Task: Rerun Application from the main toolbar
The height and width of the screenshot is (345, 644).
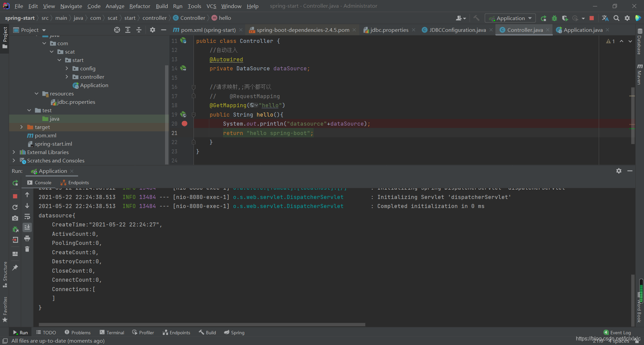Action: click(544, 18)
